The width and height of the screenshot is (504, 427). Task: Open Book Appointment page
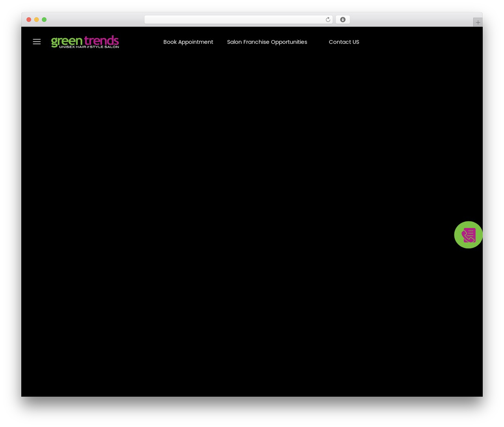[188, 42]
